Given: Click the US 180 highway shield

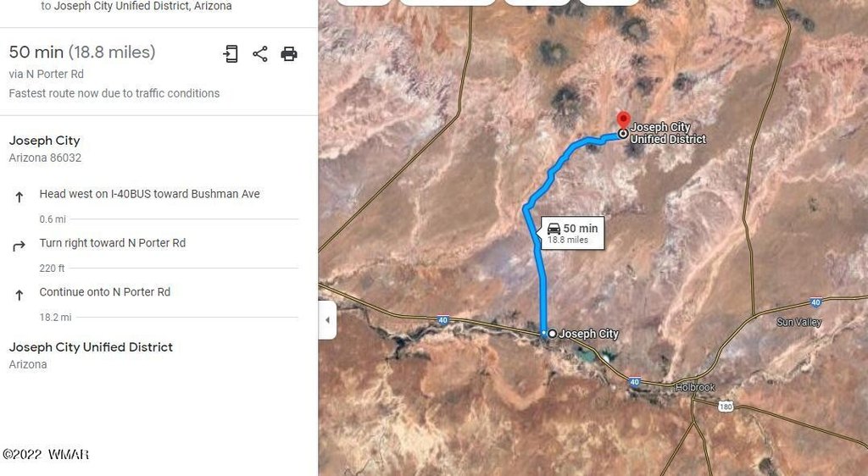Looking at the screenshot, I should coord(726,407).
